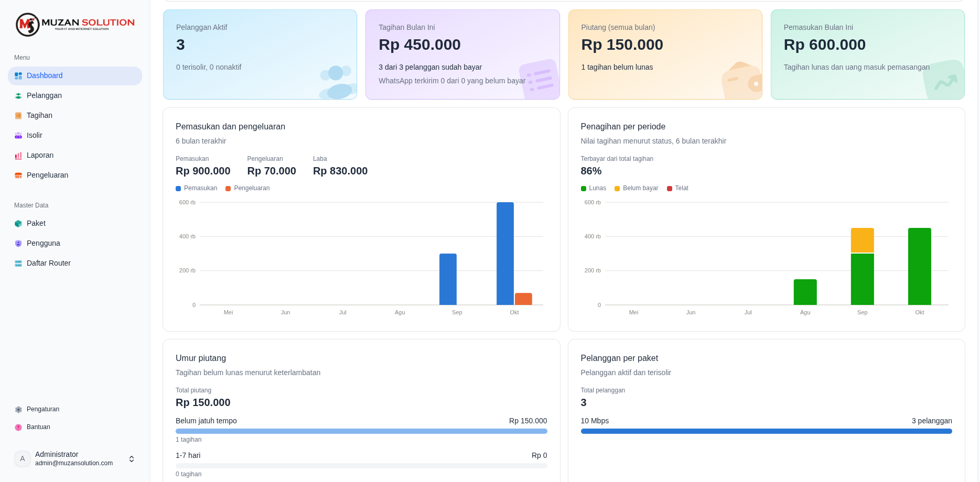Image resolution: width=980 pixels, height=482 pixels.
Task: Open the Paket master data link
Action: point(75,224)
